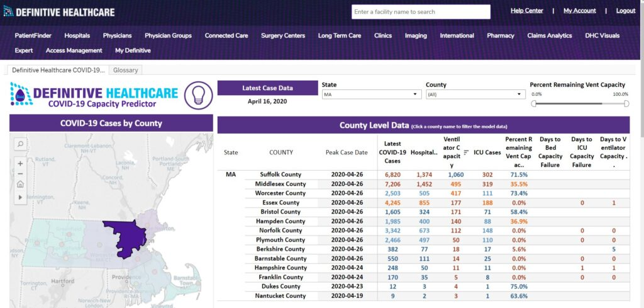Click the right handle of vent capacity slider
The height and width of the screenshot is (308, 644).
tap(626, 104)
